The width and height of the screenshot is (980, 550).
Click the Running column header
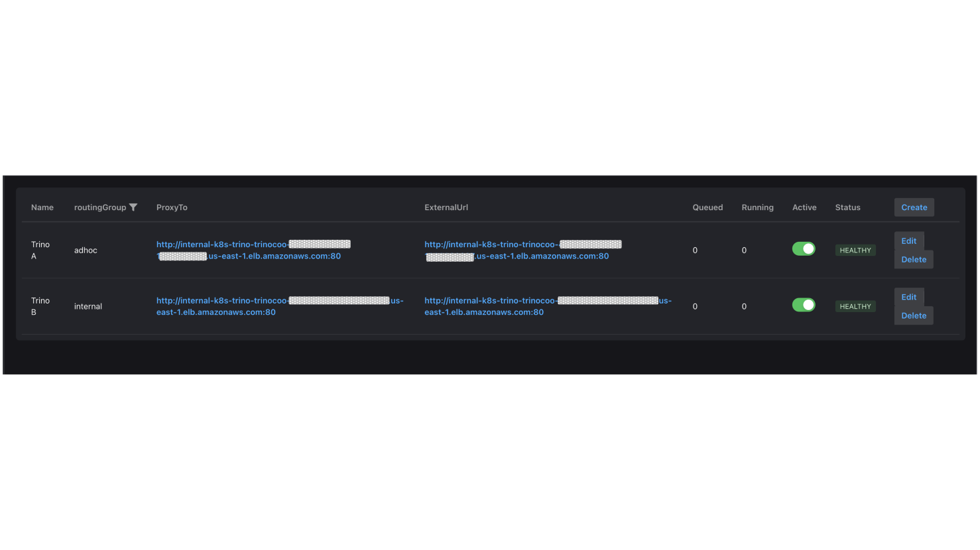(x=757, y=207)
